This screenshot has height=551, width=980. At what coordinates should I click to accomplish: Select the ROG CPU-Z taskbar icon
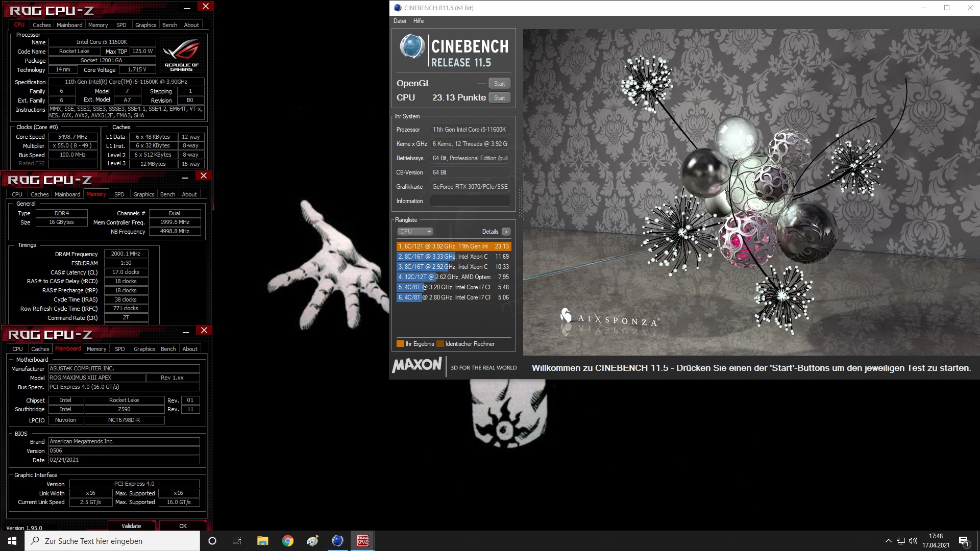(362, 541)
